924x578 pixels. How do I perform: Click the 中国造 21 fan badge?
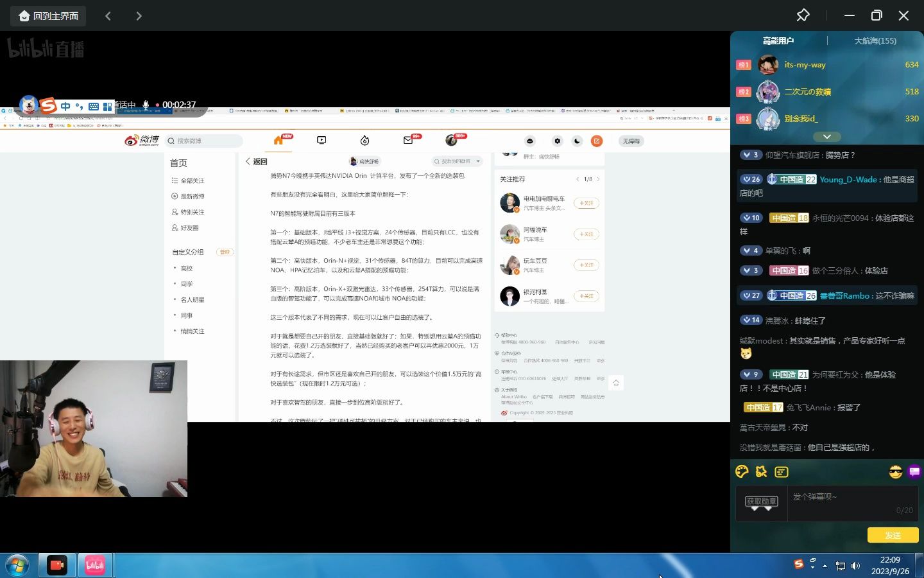tap(789, 374)
